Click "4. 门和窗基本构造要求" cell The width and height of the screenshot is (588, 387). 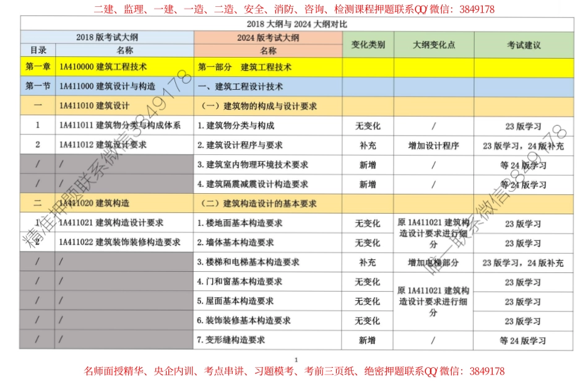point(268,282)
